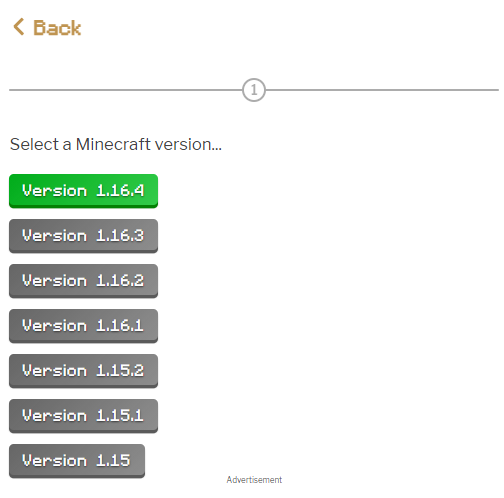Viewport: 504px width, 498px height.
Task: Pick the Version 1.15 button
Action: click(x=77, y=461)
